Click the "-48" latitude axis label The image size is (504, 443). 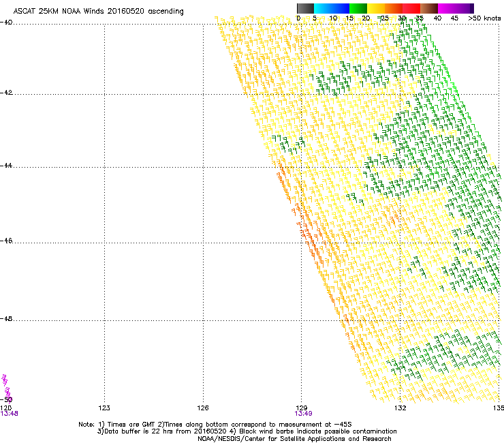6,318
